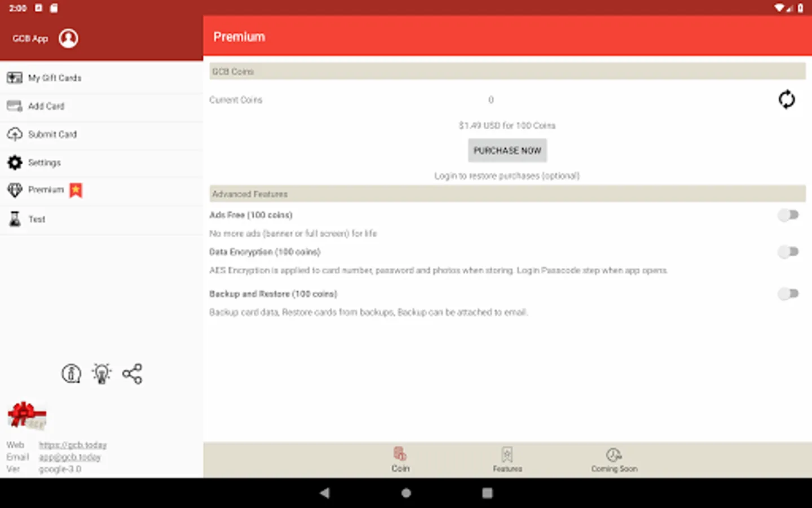Open Settings from sidebar
This screenshot has width=812, height=508.
(x=101, y=163)
